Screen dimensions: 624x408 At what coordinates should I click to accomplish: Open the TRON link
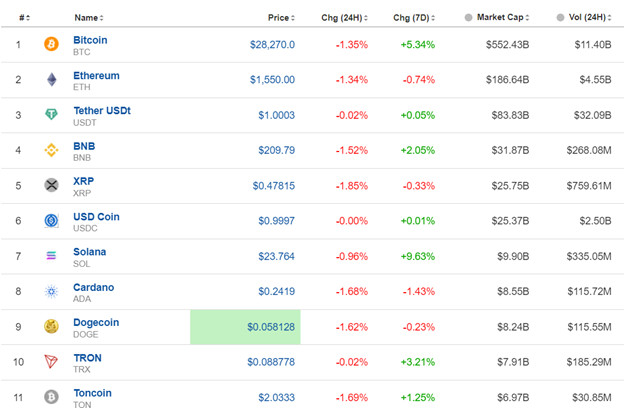coord(88,358)
